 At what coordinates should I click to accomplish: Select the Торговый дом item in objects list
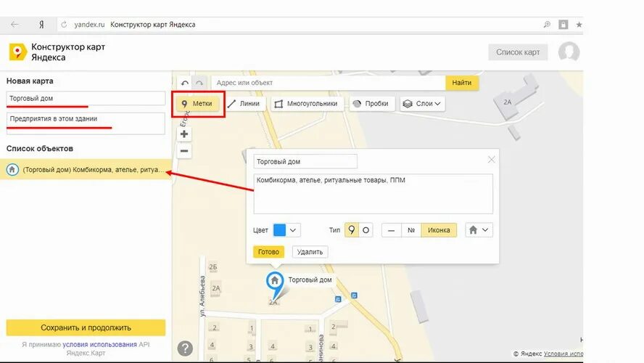tap(86, 169)
